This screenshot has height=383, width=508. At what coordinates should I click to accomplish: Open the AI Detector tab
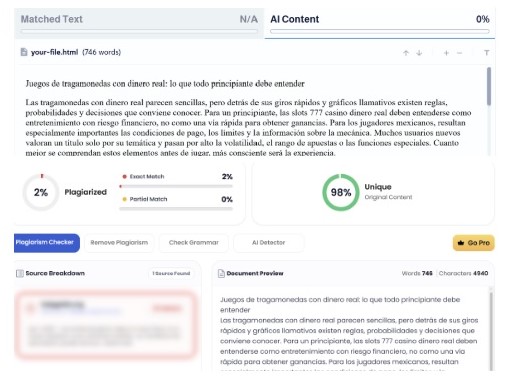[x=269, y=243]
